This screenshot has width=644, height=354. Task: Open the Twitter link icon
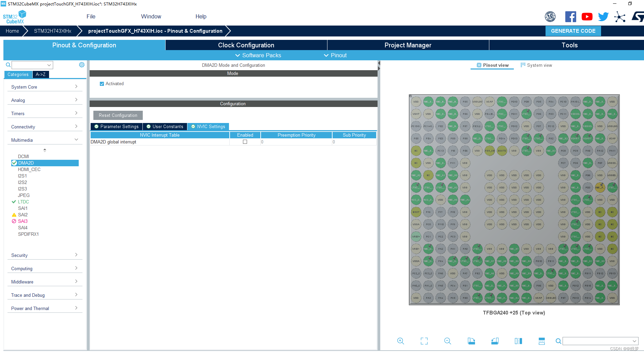point(603,17)
